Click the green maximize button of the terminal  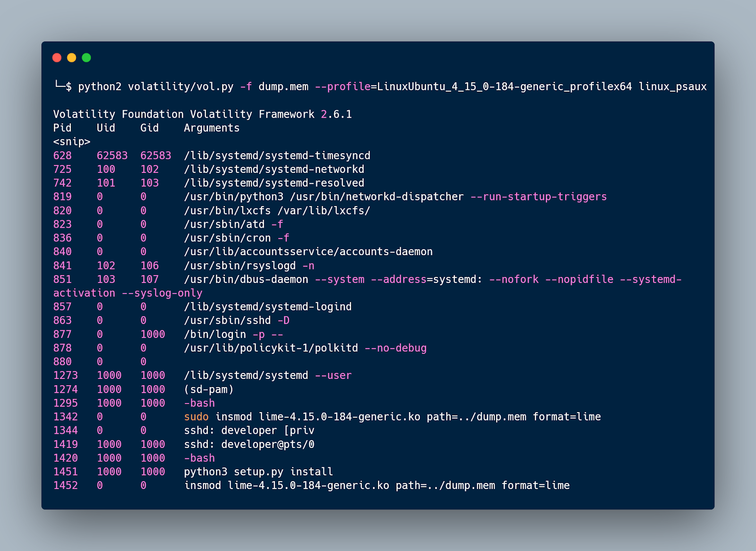point(86,58)
